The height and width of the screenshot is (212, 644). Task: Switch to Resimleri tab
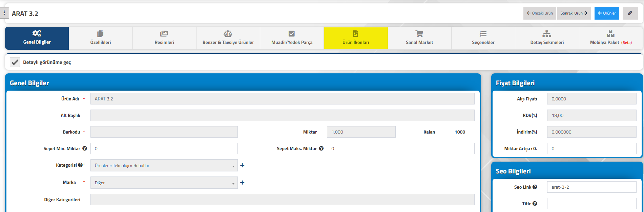pos(164,38)
